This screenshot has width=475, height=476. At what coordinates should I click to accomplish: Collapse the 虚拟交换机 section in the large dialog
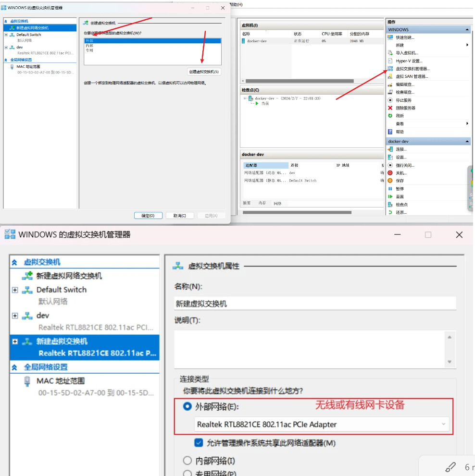(x=14, y=263)
